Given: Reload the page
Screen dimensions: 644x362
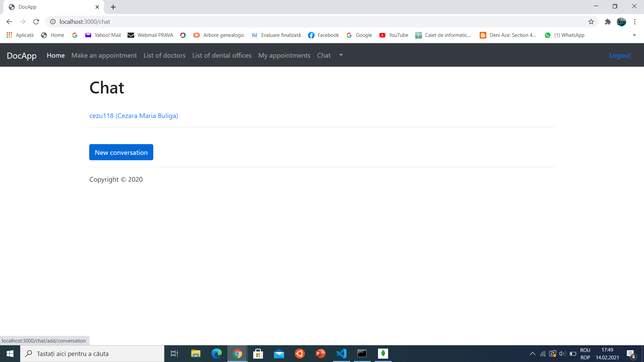Looking at the screenshot, I should tap(36, 21).
